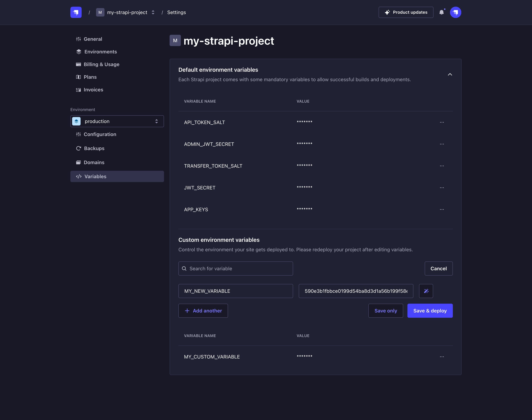The image size is (532, 420).
Task: Click the Strapi Cloud logo
Action: tap(76, 12)
